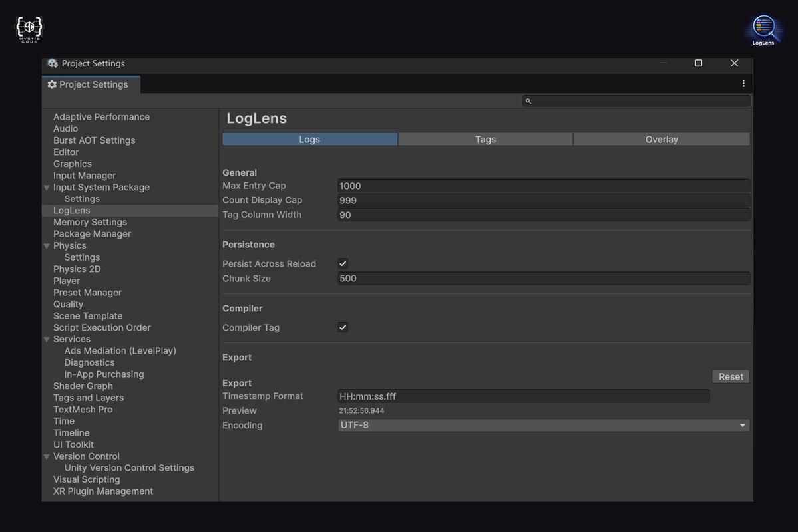
Task: Select Quality settings category
Action: coord(68,304)
